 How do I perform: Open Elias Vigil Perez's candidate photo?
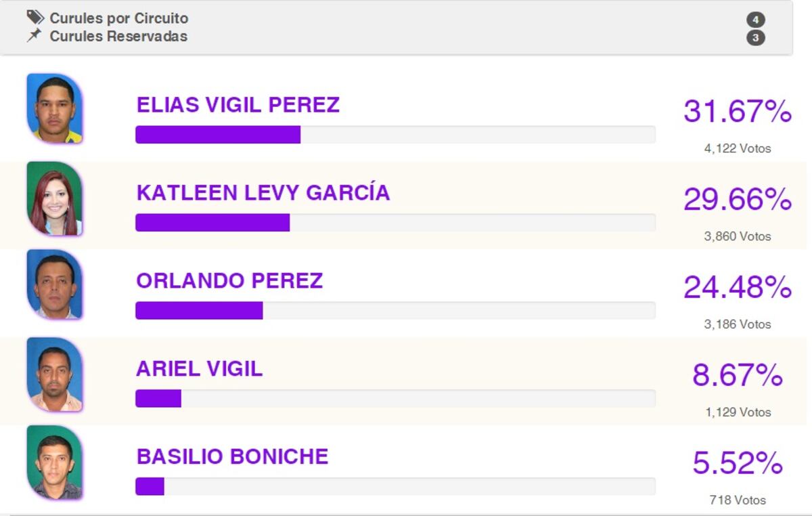[55, 108]
